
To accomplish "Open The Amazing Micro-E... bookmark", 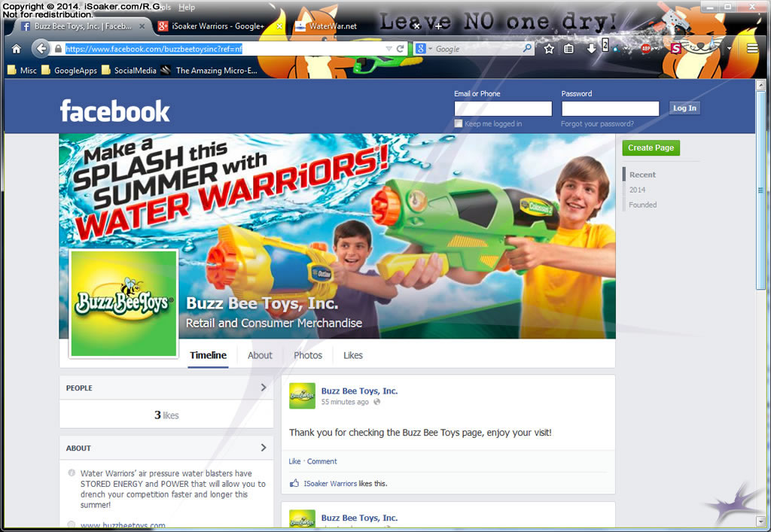I will [x=209, y=70].
